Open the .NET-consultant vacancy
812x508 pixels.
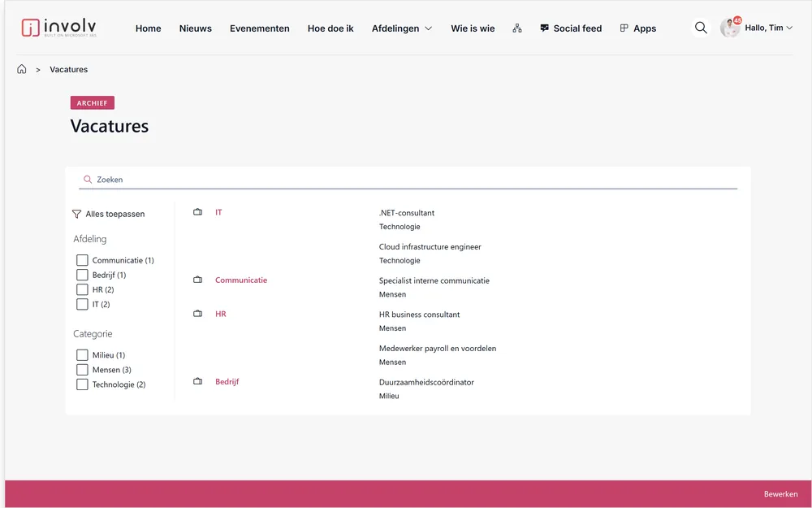[407, 213]
